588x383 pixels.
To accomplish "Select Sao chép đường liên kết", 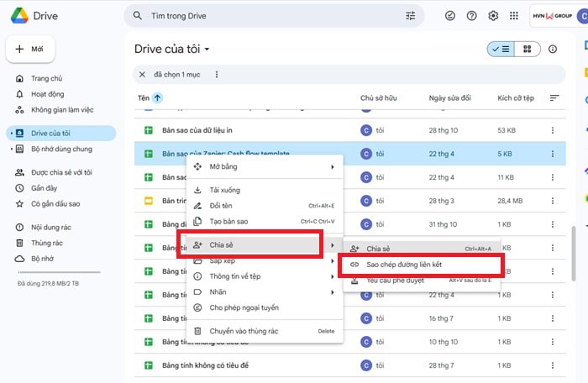I will click(404, 265).
